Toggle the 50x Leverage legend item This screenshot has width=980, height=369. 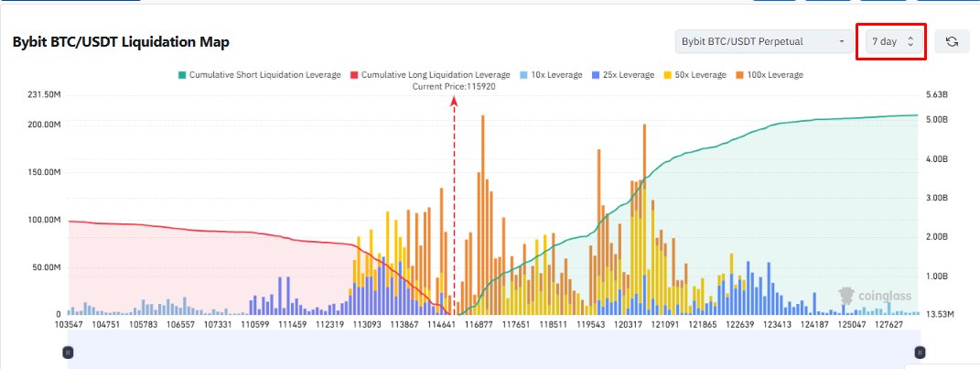tap(695, 75)
